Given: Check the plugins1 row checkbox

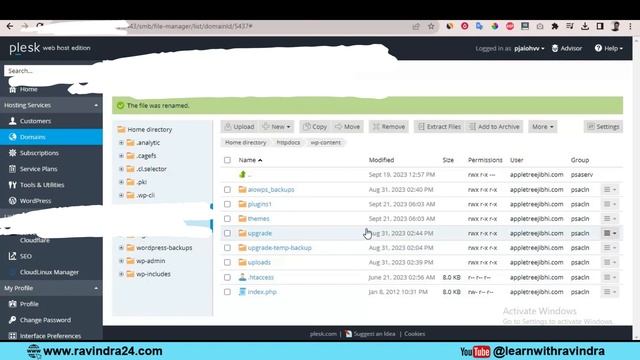Looking at the screenshot, I should click(x=227, y=204).
